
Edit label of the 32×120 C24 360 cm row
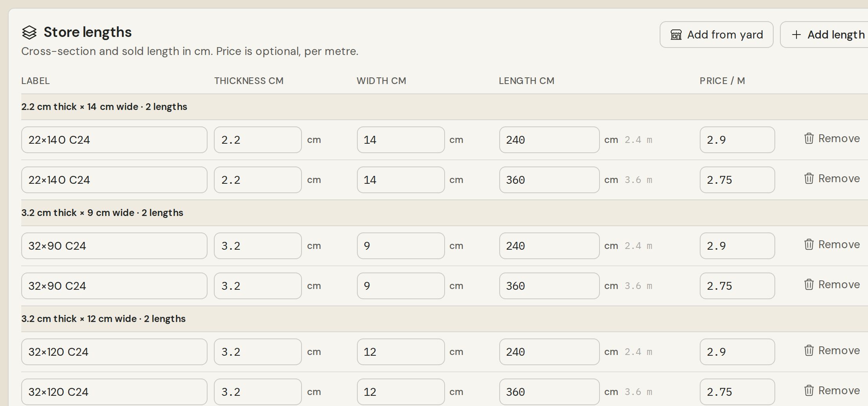point(114,392)
